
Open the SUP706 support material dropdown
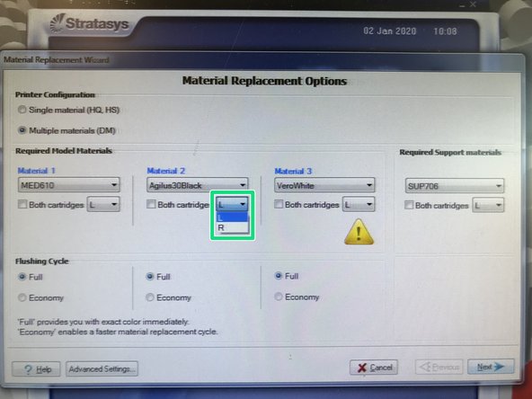point(455,186)
